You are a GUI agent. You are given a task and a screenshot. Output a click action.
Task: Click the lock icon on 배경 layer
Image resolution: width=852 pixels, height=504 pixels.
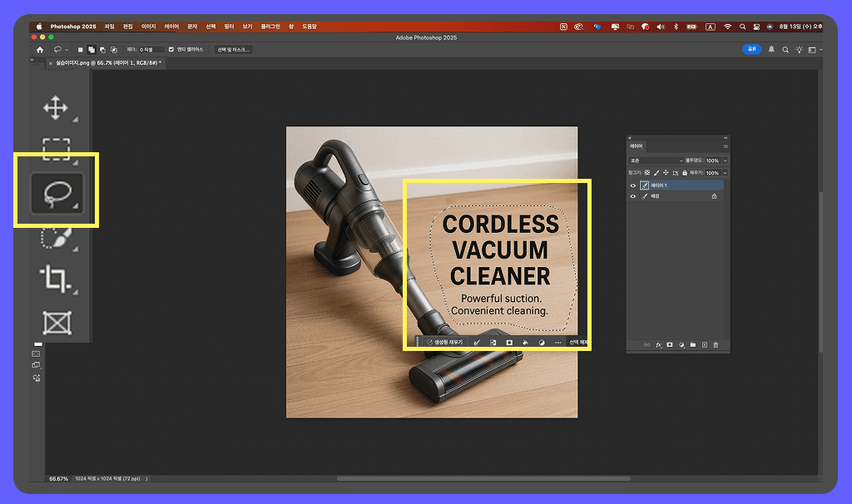pyautogui.click(x=714, y=196)
